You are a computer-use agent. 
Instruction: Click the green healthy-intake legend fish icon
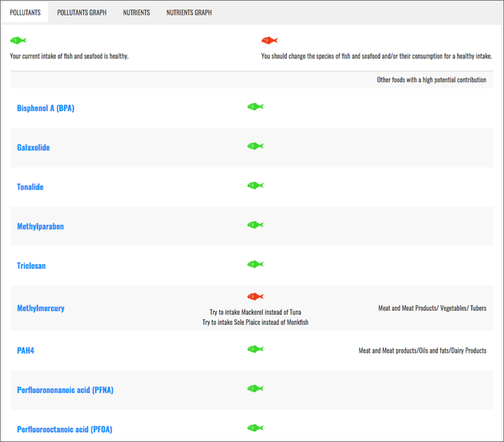[18, 40]
